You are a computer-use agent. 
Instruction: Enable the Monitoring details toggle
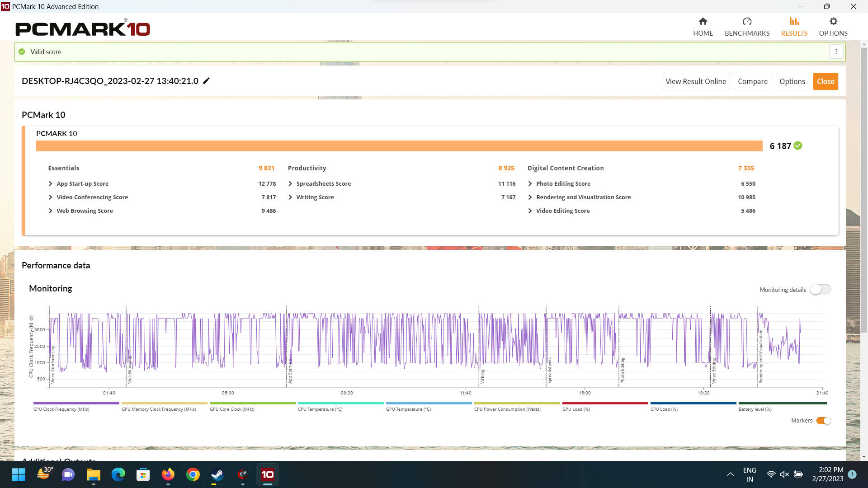[x=820, y=290]
